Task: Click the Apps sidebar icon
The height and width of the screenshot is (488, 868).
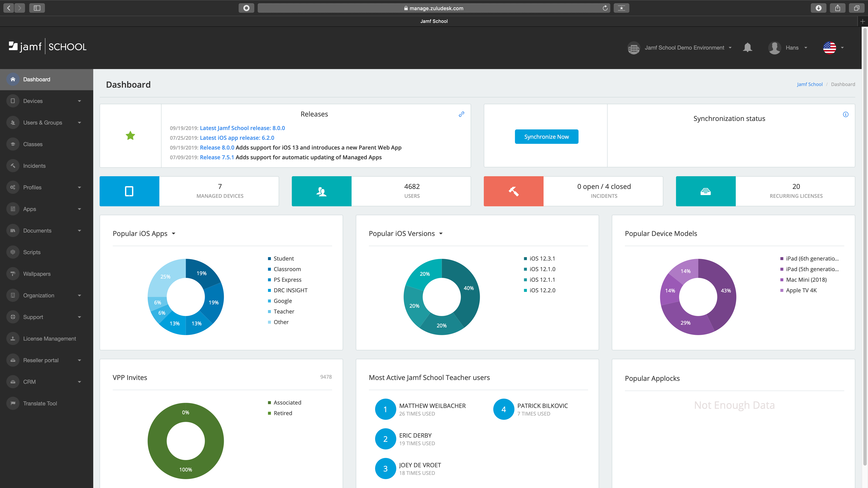Action: point(13,209)
